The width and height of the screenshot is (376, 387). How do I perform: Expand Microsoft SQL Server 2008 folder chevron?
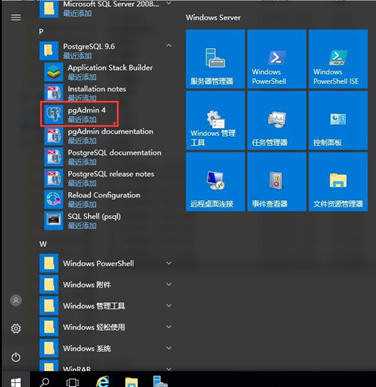[x=169, y=3]
